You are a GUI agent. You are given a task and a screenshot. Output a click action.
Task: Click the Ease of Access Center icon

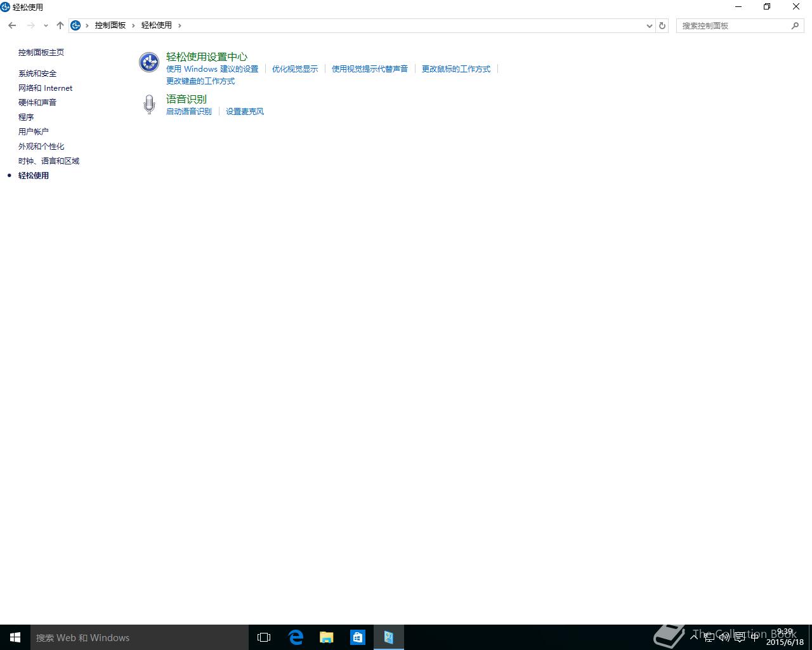[149, 62]
